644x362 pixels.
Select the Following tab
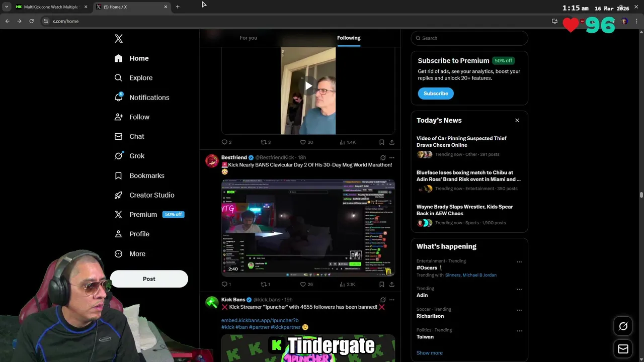point(349,38)
